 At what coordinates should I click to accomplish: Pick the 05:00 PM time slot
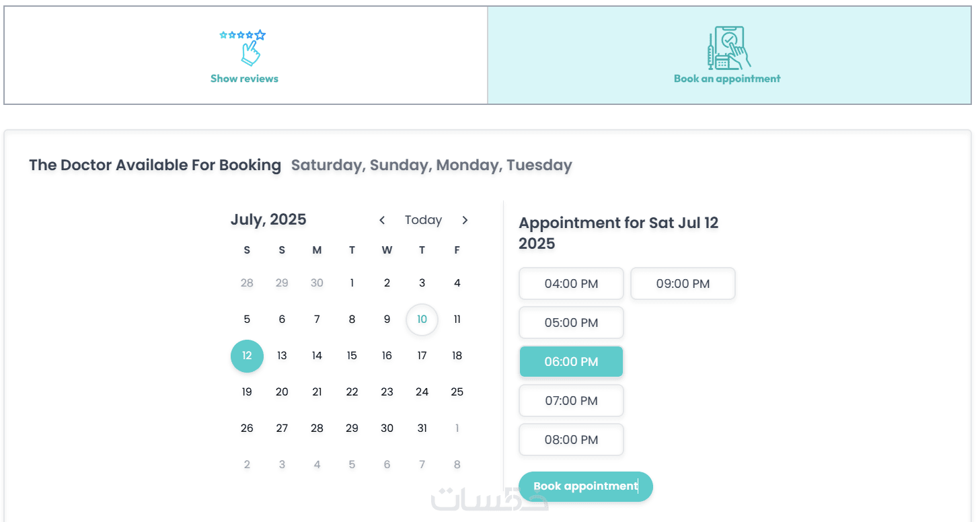571,323
